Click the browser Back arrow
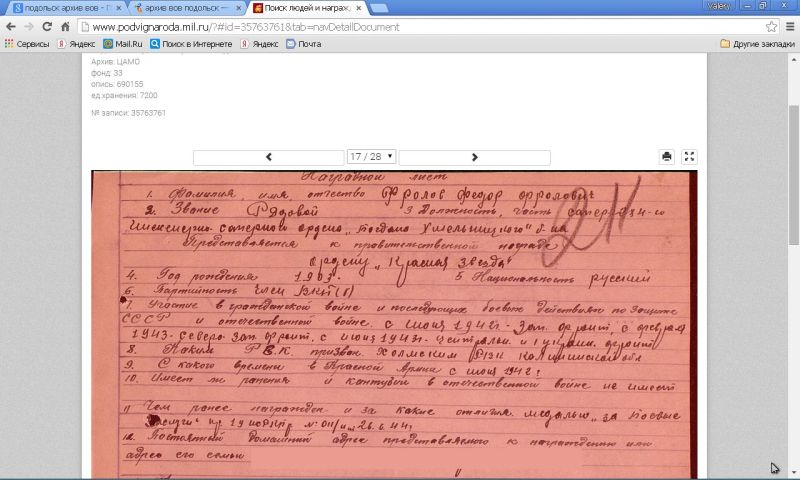Viewport: 800px width, 480px height. point(11,26)
